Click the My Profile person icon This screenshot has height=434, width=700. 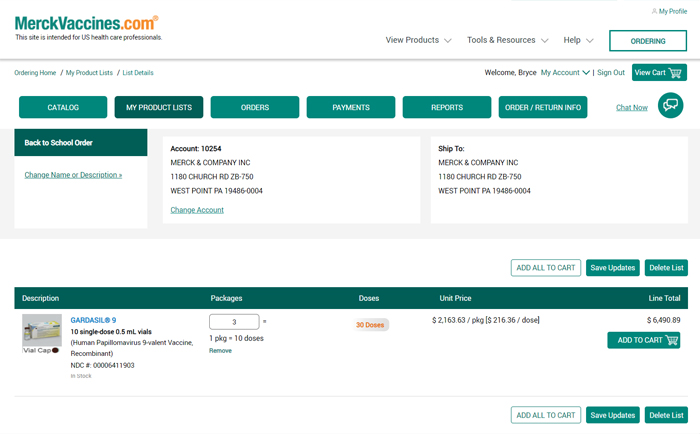[654, 11]
